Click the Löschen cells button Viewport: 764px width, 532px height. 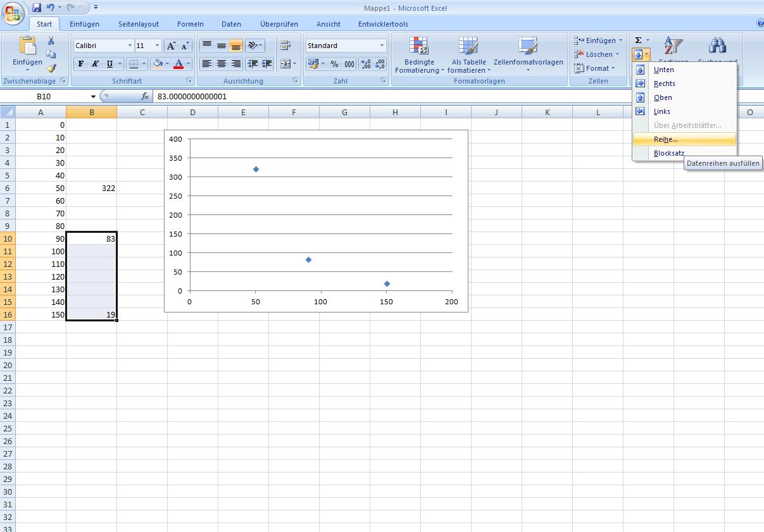point(598,54)
